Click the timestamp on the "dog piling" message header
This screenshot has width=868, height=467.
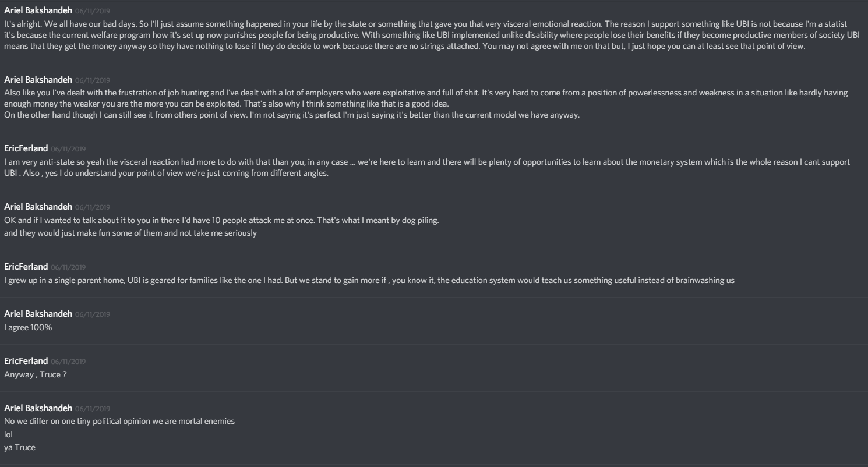[92, 207]
